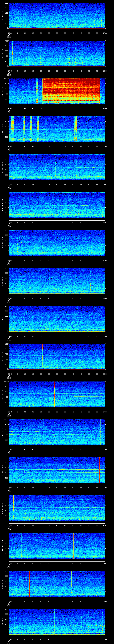Open the spectrogram panel starting at 11:31:00

pyautogui.click(x=57, y=584)
